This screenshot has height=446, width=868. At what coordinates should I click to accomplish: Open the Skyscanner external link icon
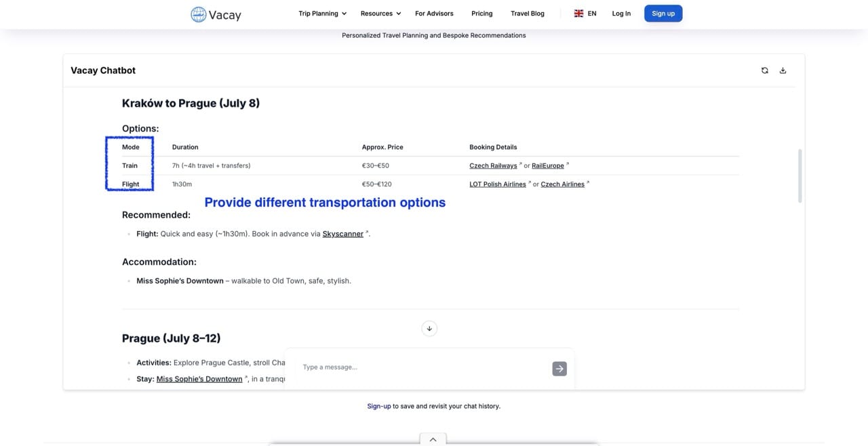point(367,231)
